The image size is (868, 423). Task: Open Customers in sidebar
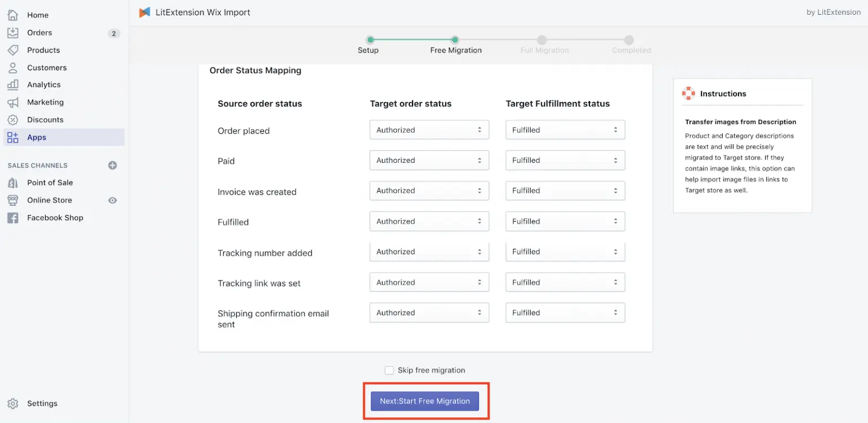point(47,68)
